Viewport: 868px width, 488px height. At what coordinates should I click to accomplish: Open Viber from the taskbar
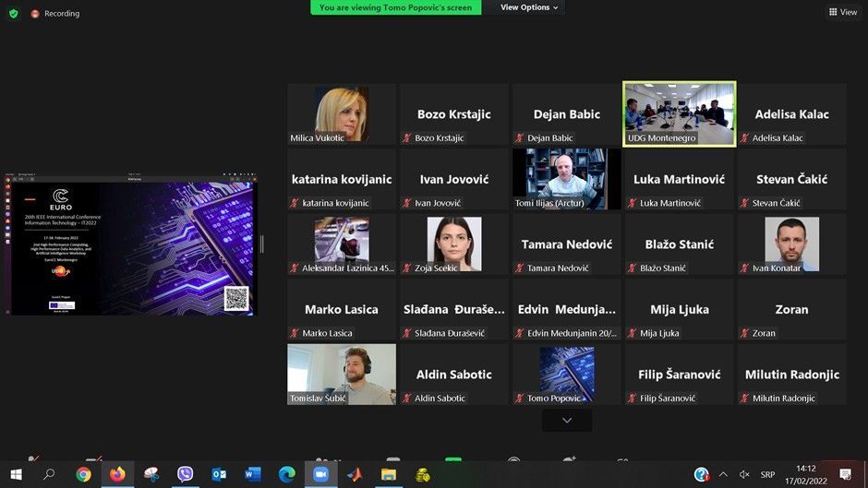tap(185, 474)
